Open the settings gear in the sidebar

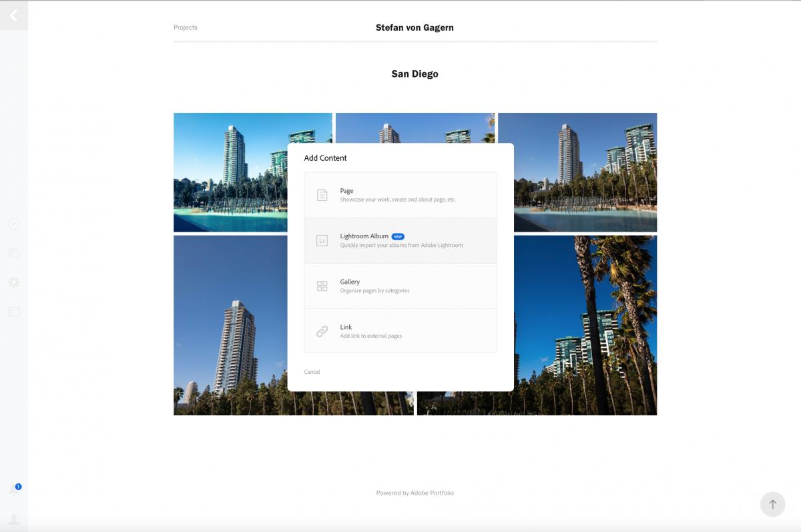(13, 282)
